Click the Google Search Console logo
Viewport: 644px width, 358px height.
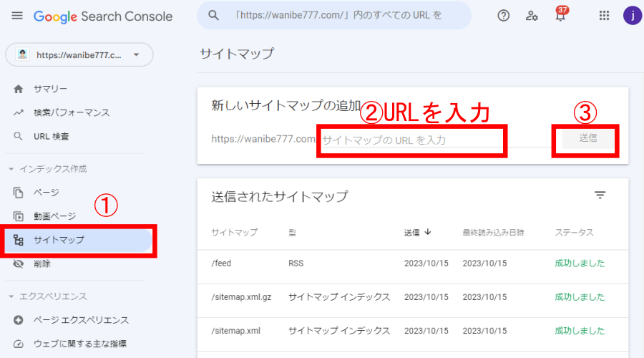click(103, 16)
